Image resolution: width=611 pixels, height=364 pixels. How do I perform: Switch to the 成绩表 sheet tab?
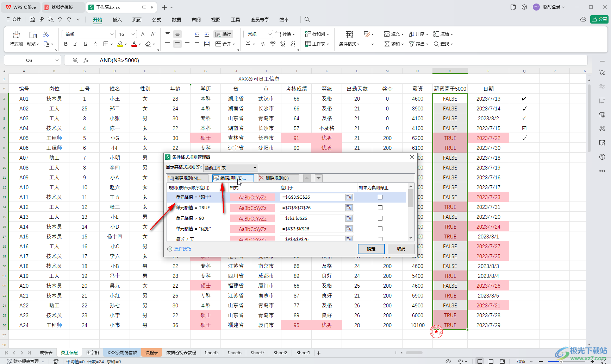click(x=46, y=353)
